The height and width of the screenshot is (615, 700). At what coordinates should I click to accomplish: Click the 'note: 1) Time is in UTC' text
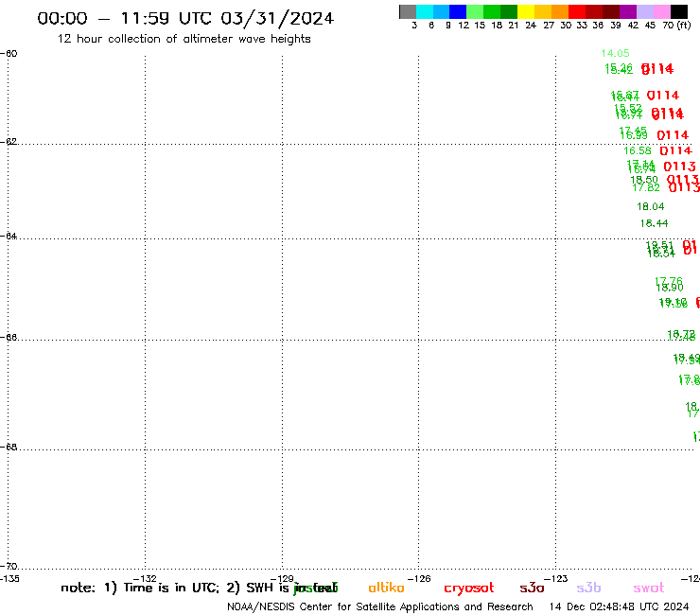(x=140, y=589)
